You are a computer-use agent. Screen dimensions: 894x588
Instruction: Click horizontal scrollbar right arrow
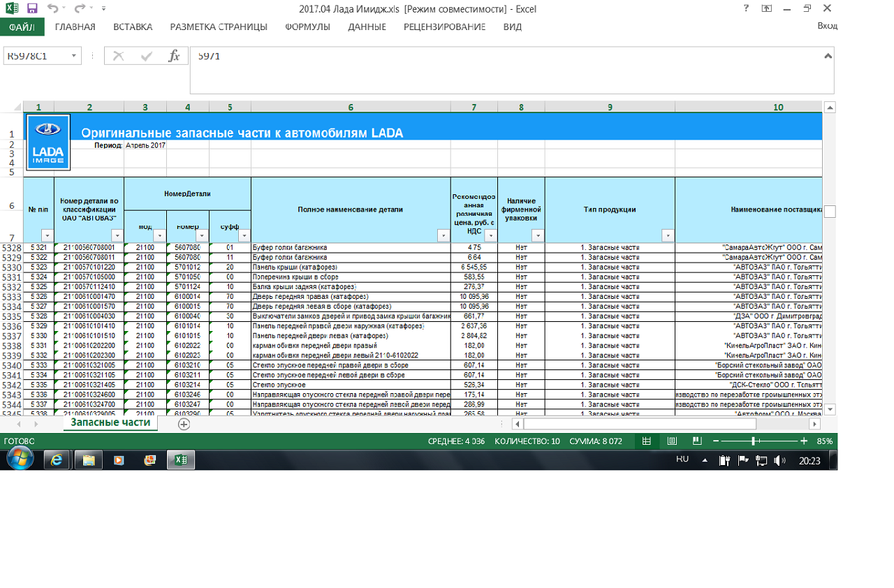pos(814,424)
